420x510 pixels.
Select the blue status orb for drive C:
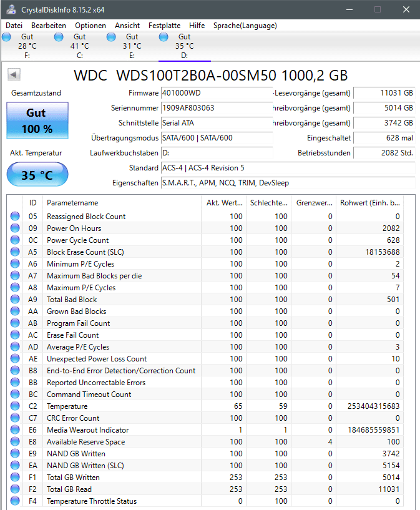[x=59, y=37]
